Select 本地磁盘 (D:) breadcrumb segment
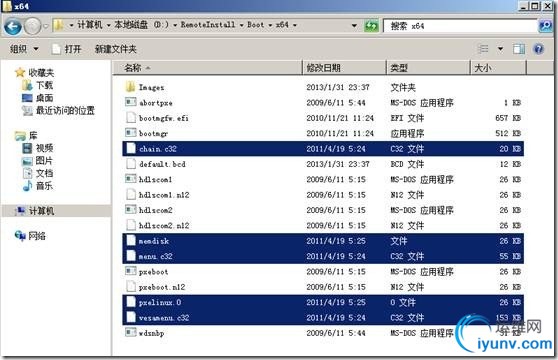Image resolution: width=558 pixels, height=360 pixels. [142, 25]
